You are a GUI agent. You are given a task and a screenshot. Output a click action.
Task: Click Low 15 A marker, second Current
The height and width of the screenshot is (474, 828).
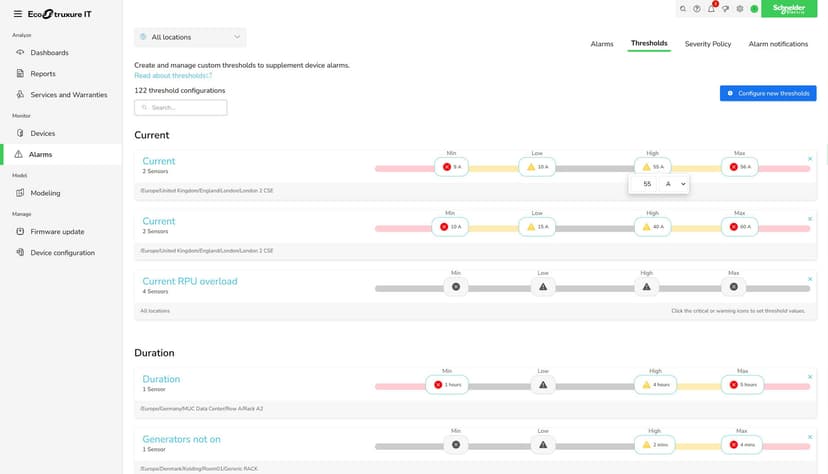[537, 227]
